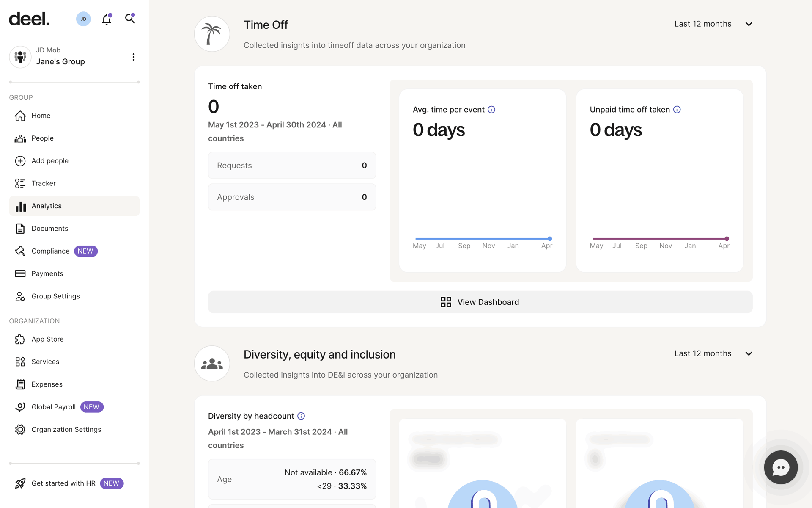Open the JD profile avatar
The height and width of the screenshot is (508, 812).
(x=83, y=19)
